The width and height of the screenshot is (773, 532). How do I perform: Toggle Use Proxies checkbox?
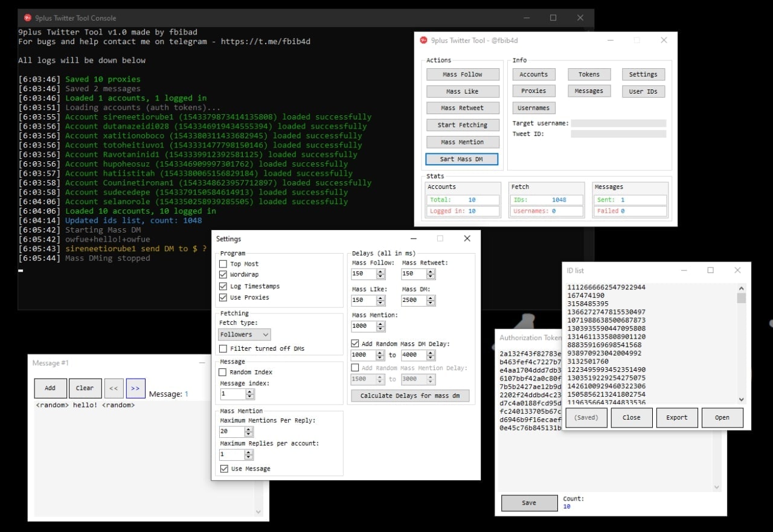coord(223,297)
